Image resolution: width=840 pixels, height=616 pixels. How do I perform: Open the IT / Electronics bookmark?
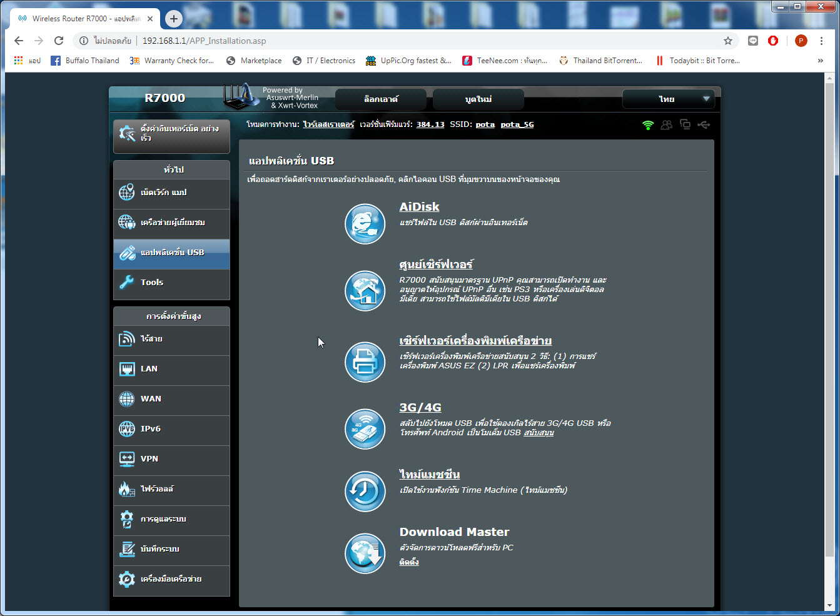tap(323, 61)
